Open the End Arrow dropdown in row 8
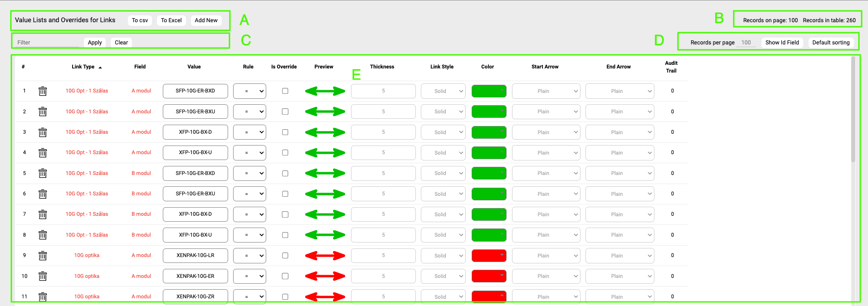 pyautogui.click(x=619, y=235)
